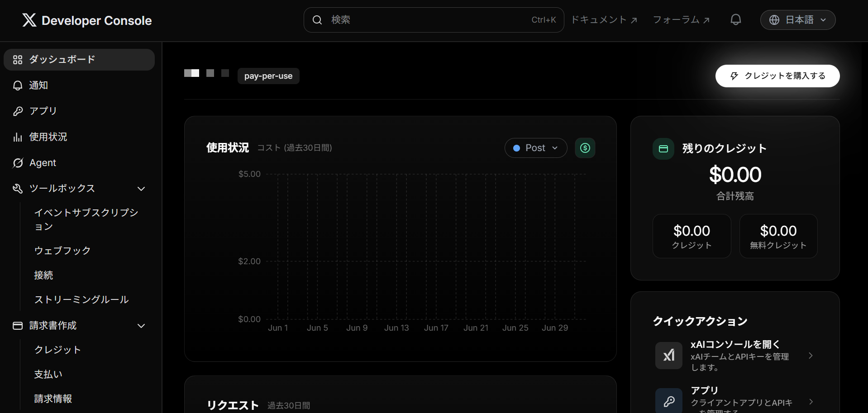The width and height of the screenshot is (868, 413).
Task: Click the xAI logo in クイックアクション
Action: coord(669,356)
